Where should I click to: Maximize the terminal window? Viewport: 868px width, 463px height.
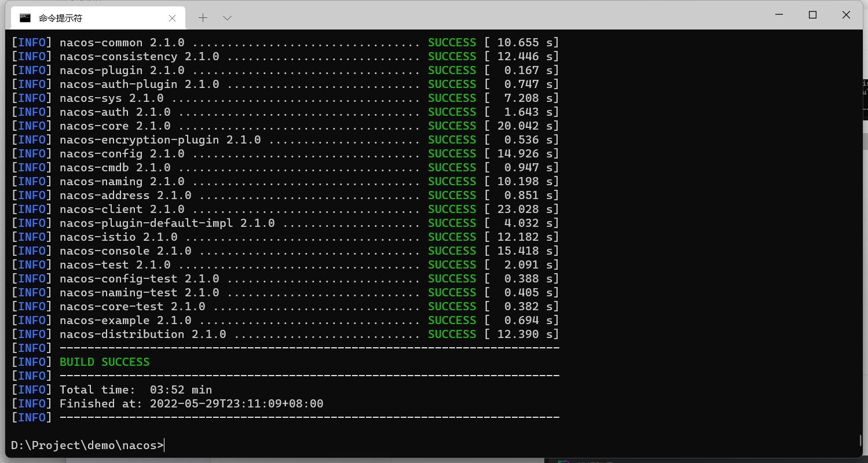(812, 15)
